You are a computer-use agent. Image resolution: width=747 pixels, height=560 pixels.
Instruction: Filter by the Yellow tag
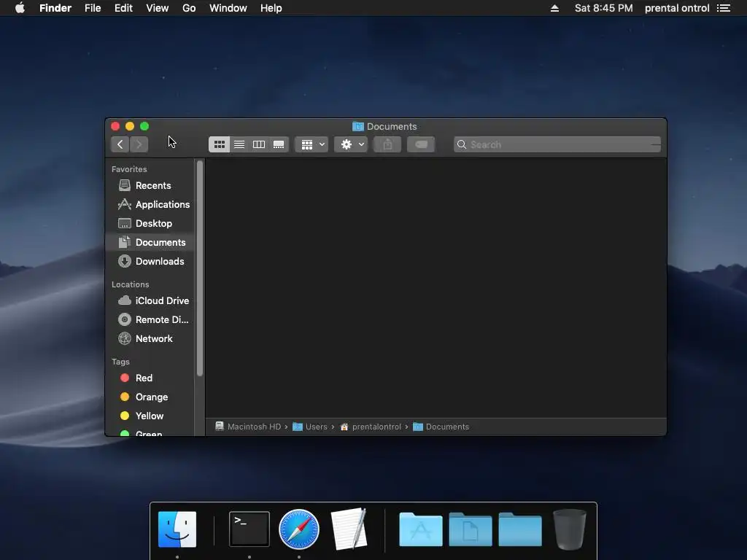[150, 416]
